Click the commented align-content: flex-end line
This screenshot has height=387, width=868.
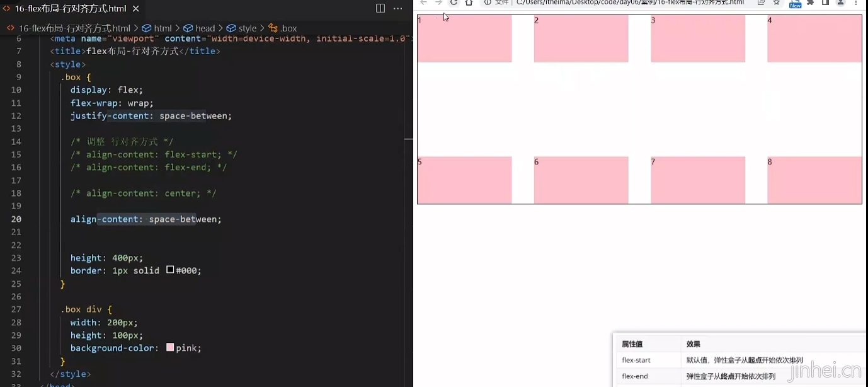(x=149, y=168)
